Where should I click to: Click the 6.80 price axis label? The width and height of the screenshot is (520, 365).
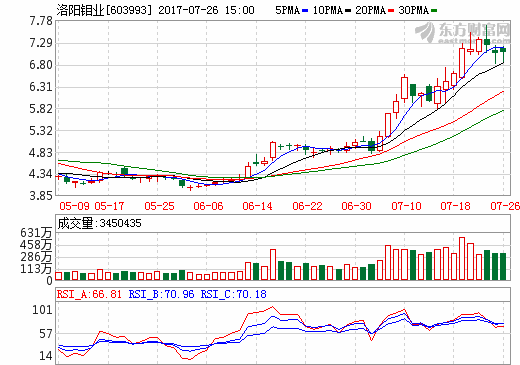coord(41,65)
